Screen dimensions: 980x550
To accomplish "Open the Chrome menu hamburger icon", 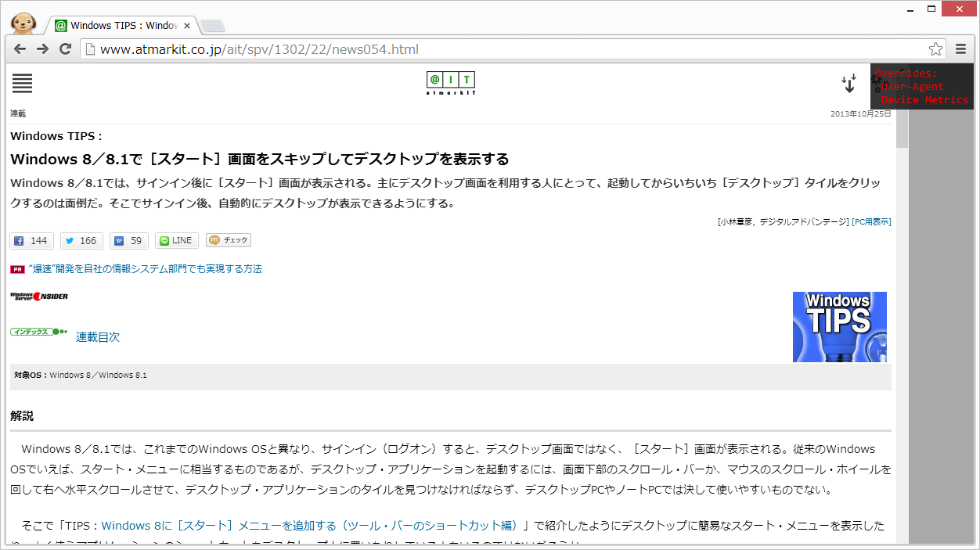I will pyautogui.click(x=961, y=49).
